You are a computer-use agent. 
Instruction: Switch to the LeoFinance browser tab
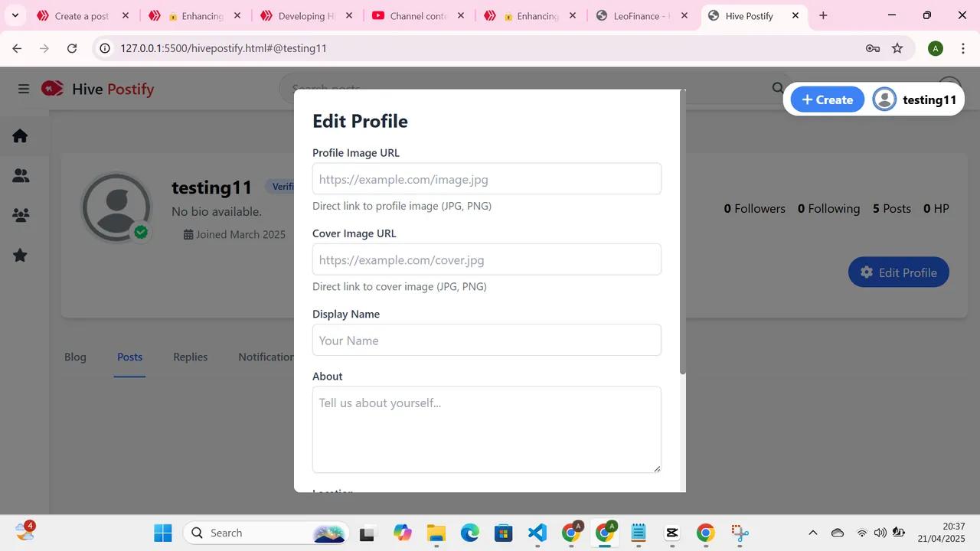click(640, 15)
